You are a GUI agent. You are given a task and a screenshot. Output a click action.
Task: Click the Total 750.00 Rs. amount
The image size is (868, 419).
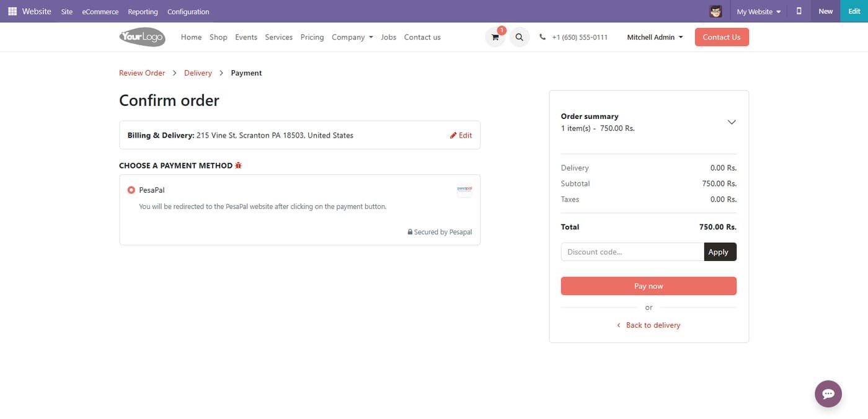coord(718,227)
